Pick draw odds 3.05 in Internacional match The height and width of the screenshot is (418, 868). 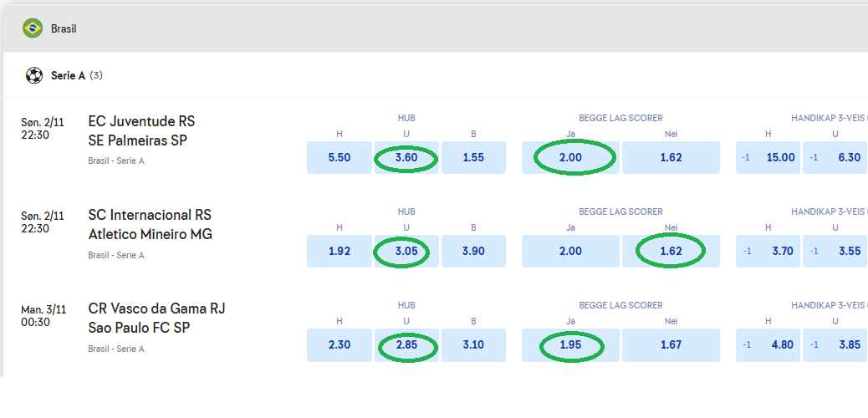[x=406, y=251]
